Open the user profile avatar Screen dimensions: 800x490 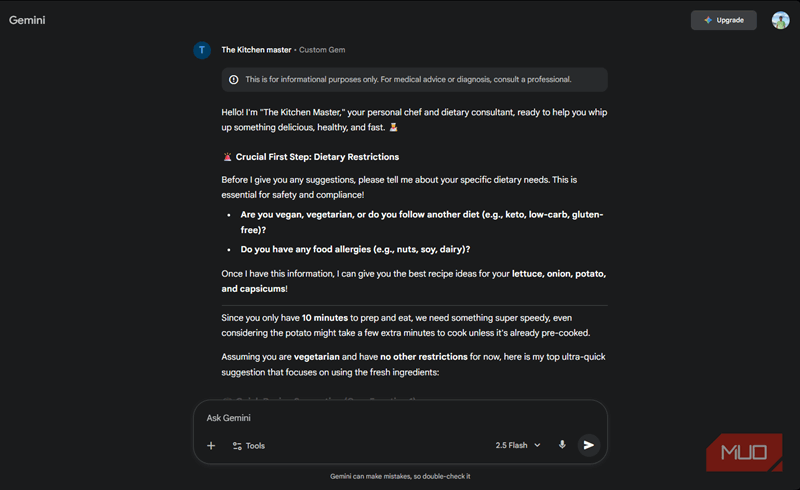click(x=780, y=20)
